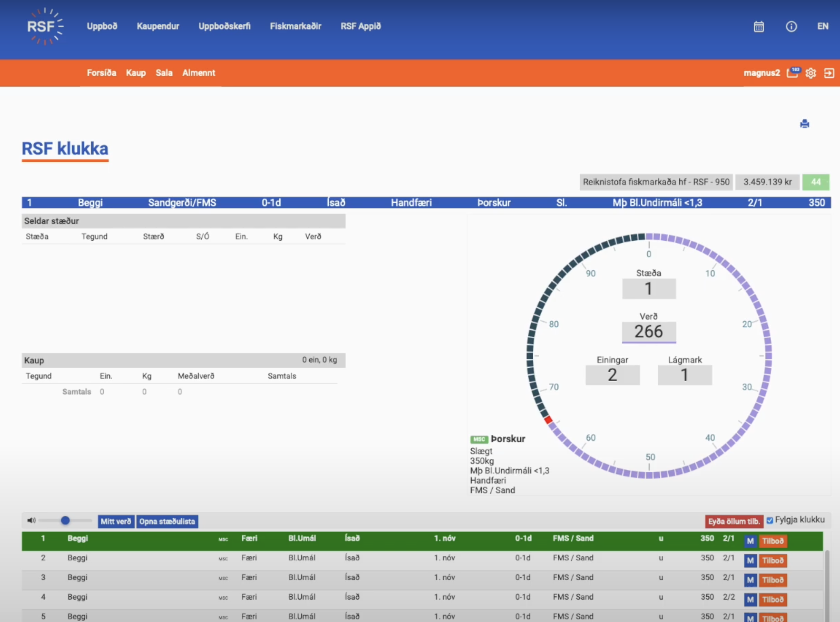840x622 pixels.
Task: Click the M button in row 1
Action: click(x=750, y=541)
